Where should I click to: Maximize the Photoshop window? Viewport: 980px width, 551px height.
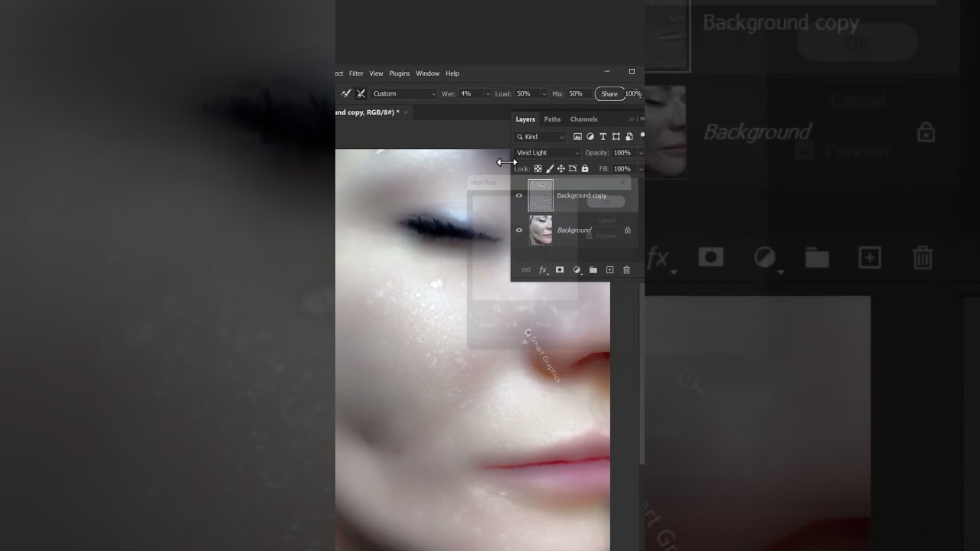click(632, 71)
